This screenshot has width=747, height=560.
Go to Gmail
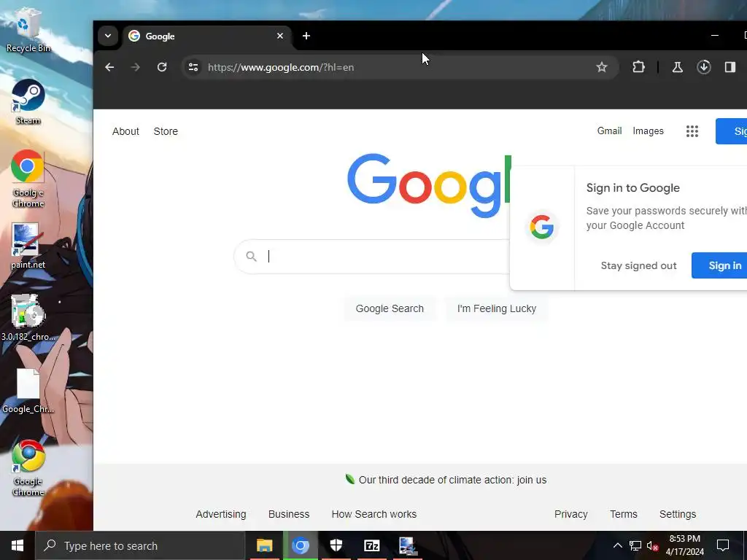coord(609,131)
